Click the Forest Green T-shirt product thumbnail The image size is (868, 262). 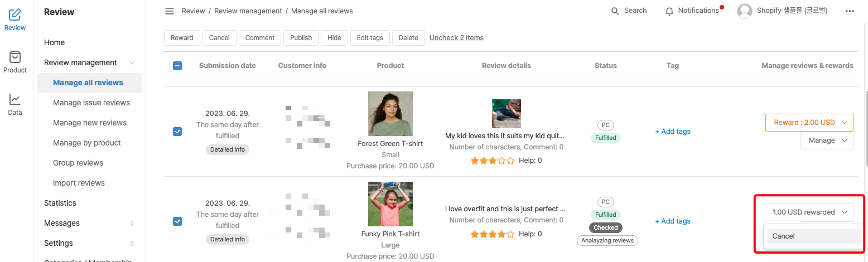point(390,114)
